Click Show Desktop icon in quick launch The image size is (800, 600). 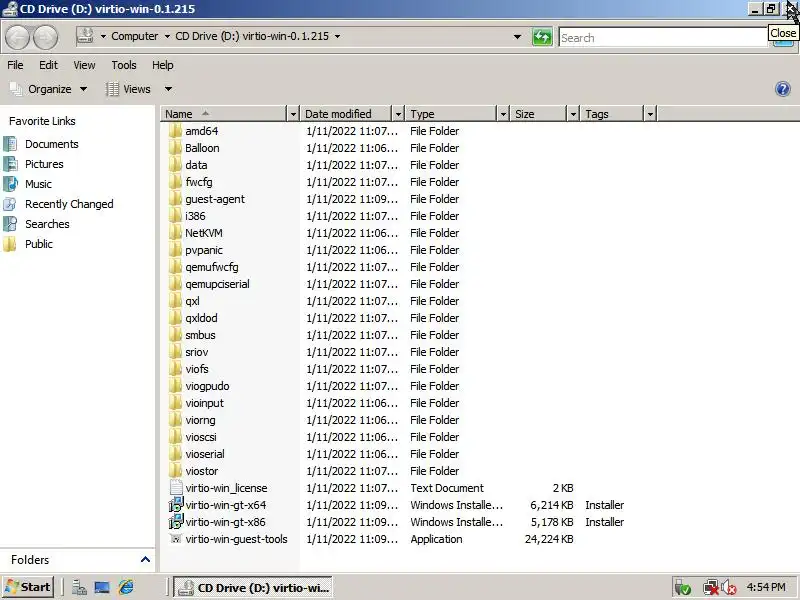102,587
